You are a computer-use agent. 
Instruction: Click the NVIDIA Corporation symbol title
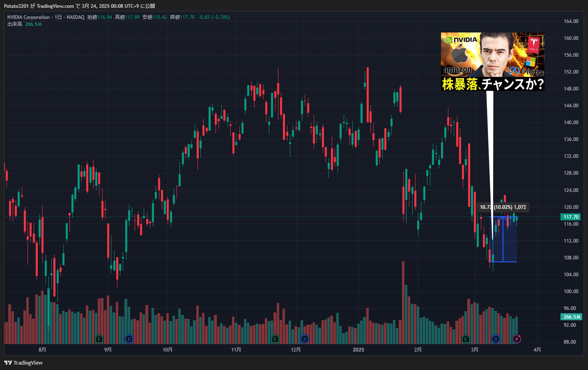point(28,17)
